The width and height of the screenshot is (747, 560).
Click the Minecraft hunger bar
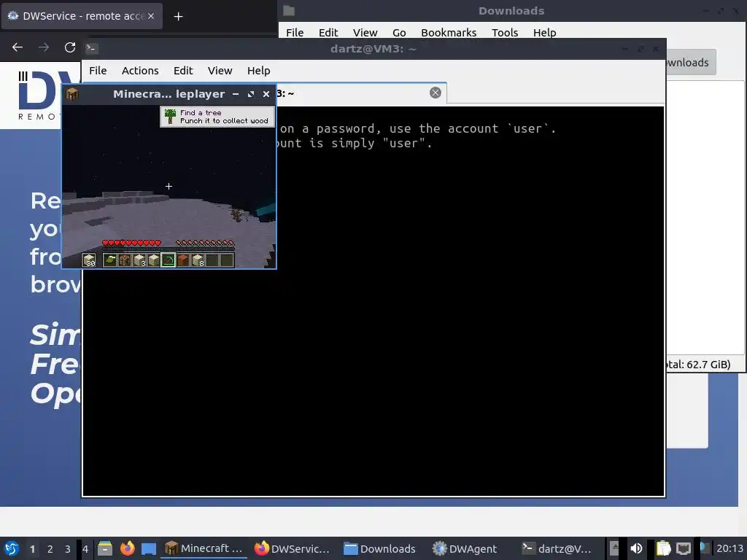[x=205, y=243]
